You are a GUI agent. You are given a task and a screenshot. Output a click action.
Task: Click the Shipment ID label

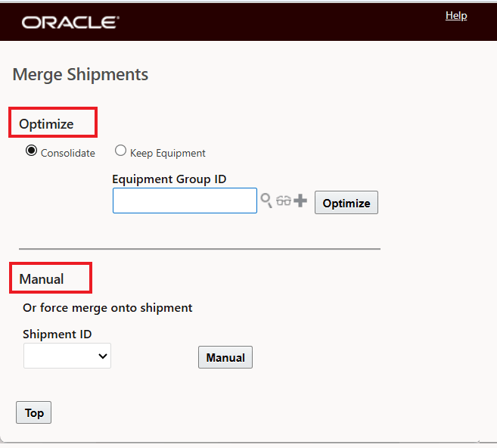point(57,334)
